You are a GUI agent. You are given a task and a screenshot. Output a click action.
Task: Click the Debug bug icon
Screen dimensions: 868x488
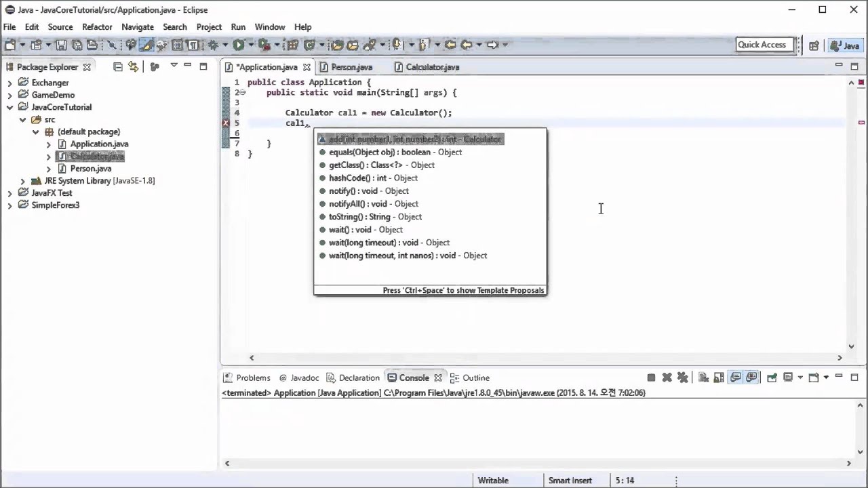pyautogui.click(x=213, y=45)
